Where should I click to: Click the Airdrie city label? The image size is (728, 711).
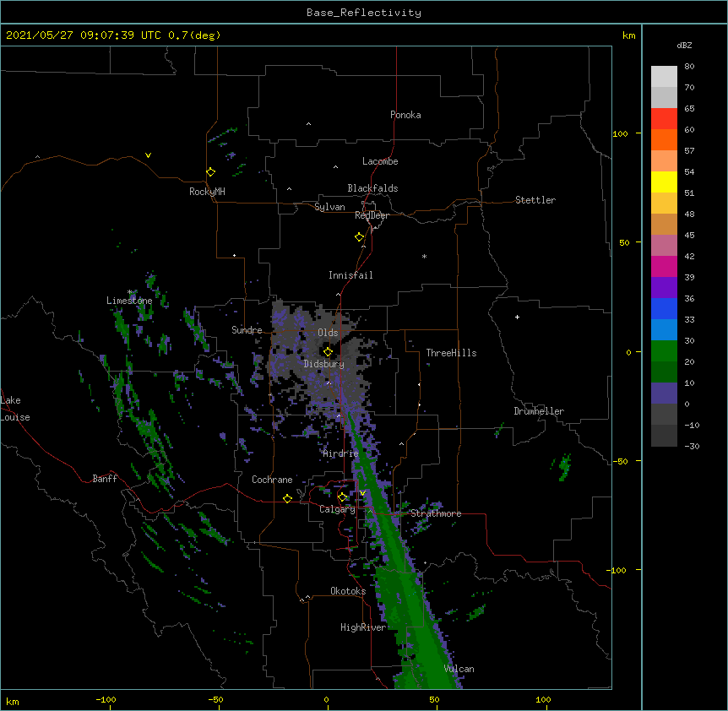pos(341,453)
